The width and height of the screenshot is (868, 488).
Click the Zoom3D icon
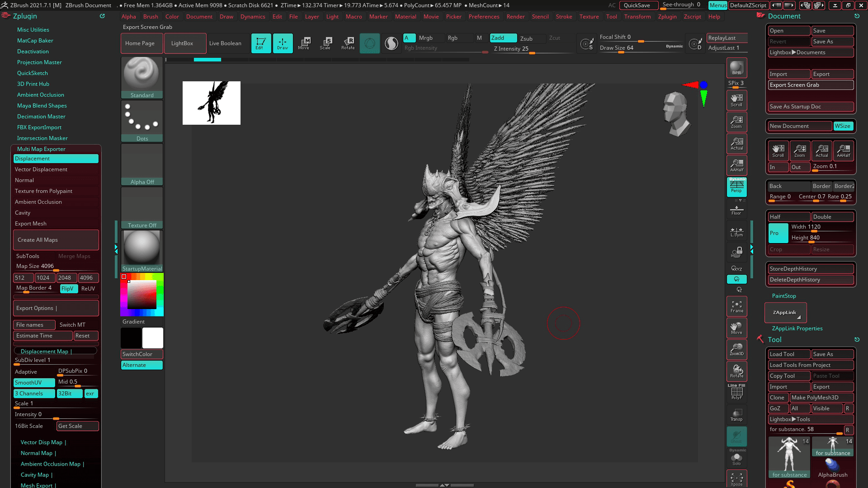(736, 350)
